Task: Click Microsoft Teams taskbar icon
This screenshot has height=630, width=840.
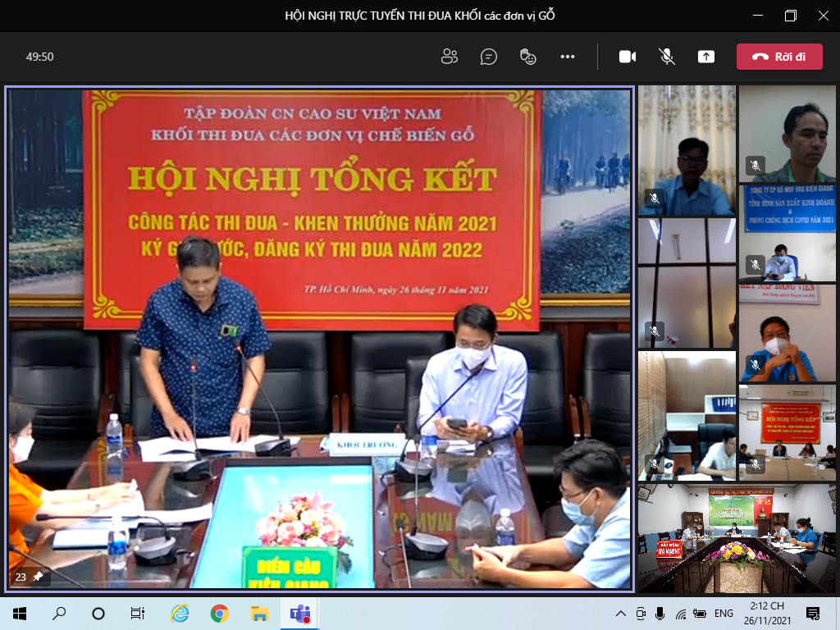Action: tap(300, 614)
